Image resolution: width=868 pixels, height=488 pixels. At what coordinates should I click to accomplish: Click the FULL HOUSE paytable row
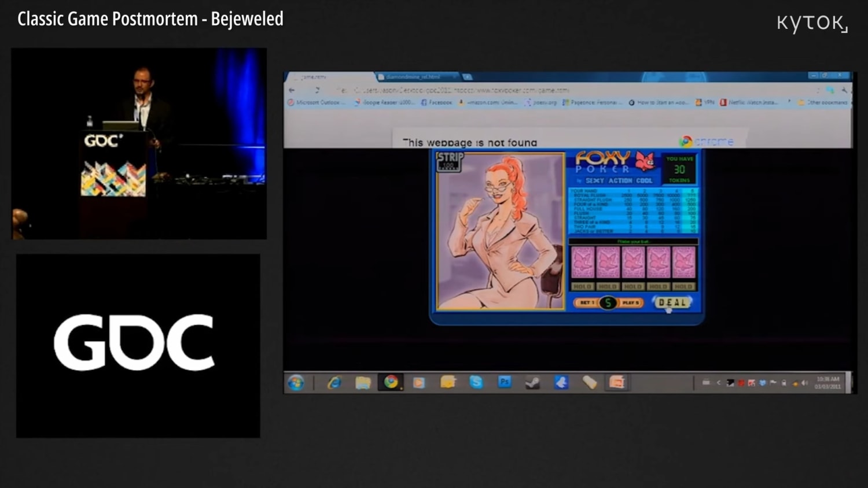point(634,209)
